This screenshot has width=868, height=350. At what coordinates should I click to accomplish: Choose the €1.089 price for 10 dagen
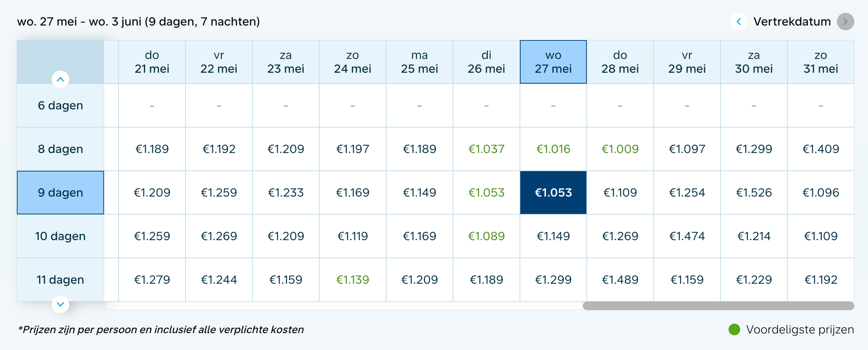486,236
